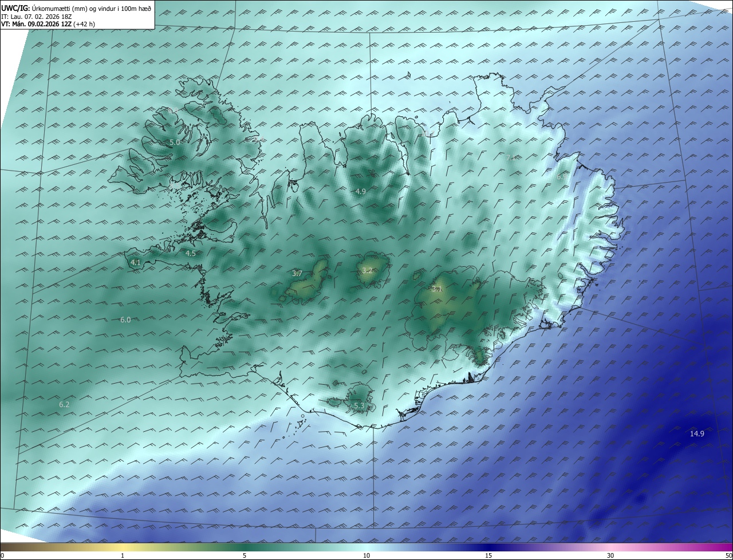The image size is (733, 560).
Task: Click the 4.9 value in north Iceland
Action: (360, 191)
